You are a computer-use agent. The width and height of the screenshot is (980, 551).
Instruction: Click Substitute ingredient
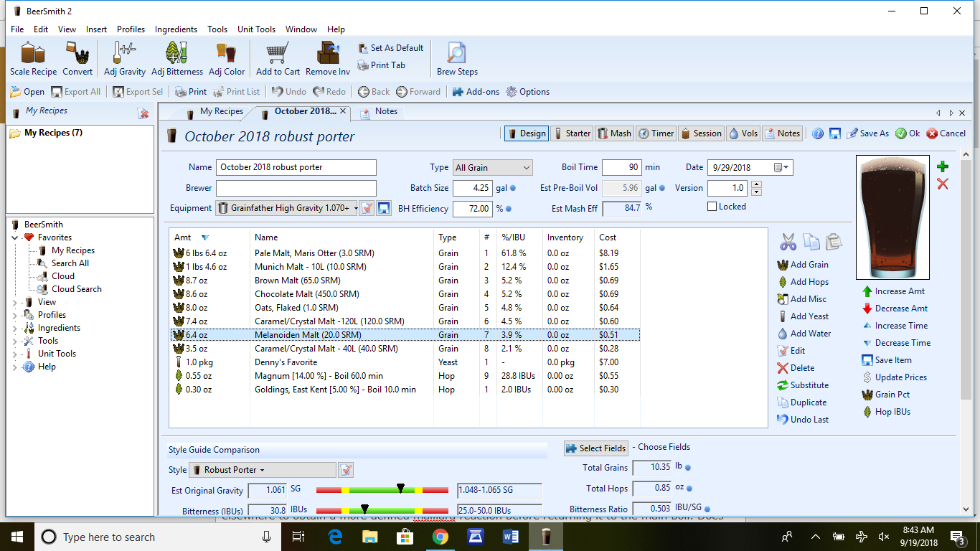(803, 385)
